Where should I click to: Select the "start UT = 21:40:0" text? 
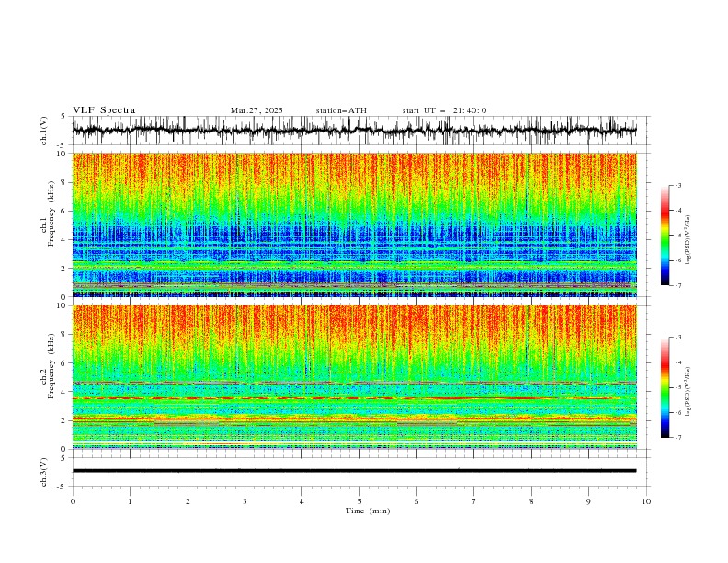(444, 110)
